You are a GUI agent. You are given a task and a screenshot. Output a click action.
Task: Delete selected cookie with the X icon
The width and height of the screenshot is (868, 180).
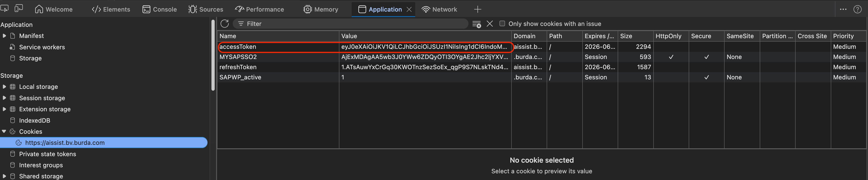pyautogui.click(x=490, y=24)
